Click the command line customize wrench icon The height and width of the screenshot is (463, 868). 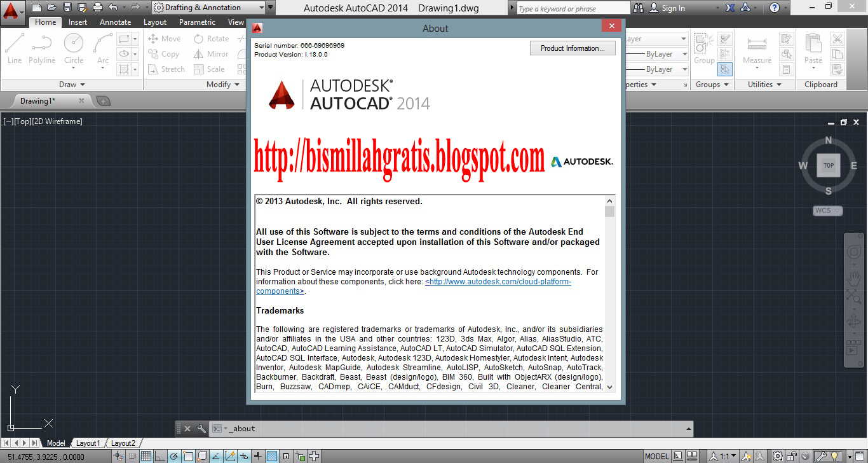(201, 429)
